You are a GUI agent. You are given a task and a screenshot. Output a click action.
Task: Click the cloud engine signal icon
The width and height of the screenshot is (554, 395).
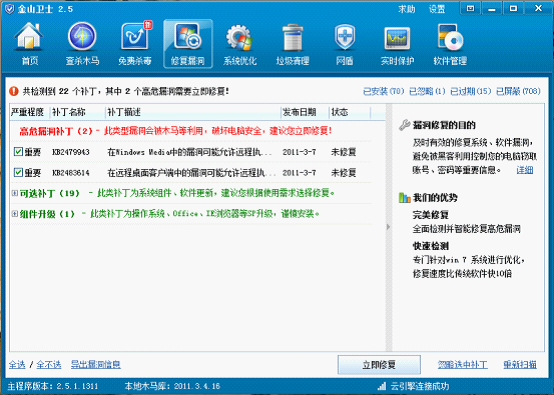point(382,386)
